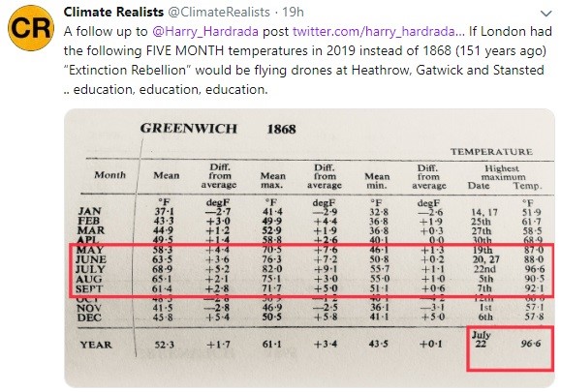Click the Mean max. column header
Screen dimensions: 561x392
pos(272,180)
